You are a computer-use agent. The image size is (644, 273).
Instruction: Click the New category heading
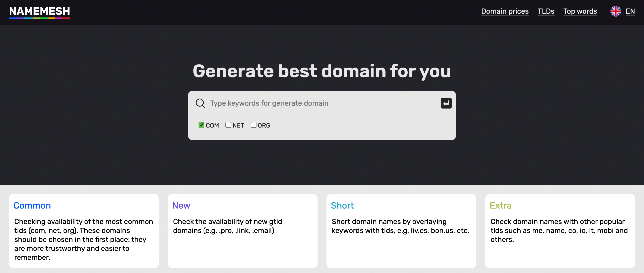tap(181, 205)
